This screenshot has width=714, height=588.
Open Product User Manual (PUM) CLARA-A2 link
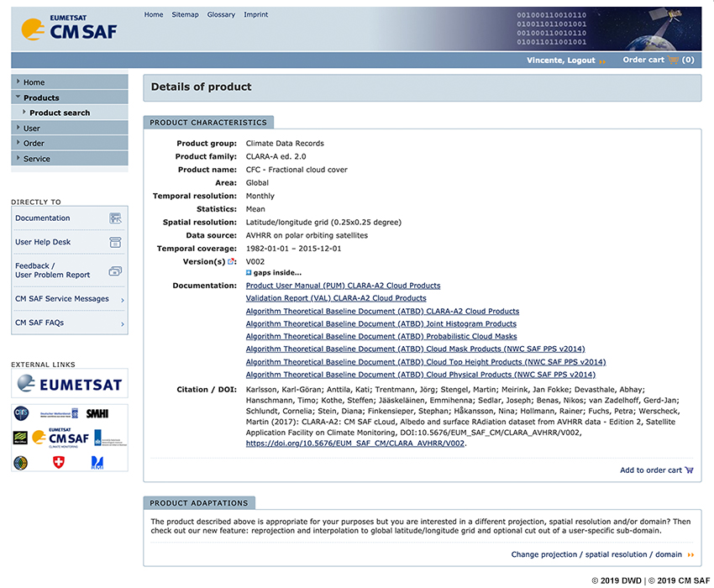tap(343, 286)
